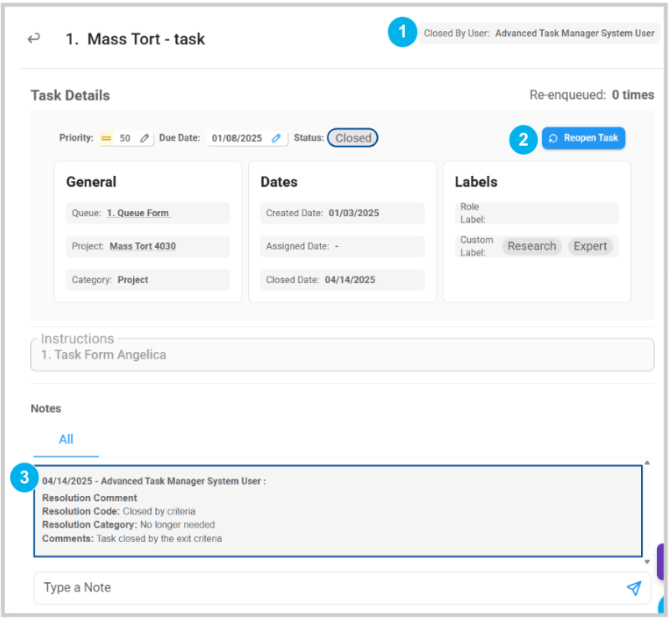Viewport: 672px width, 620px height.
Task: Click the back arrow icon
Action: [34, 39]
